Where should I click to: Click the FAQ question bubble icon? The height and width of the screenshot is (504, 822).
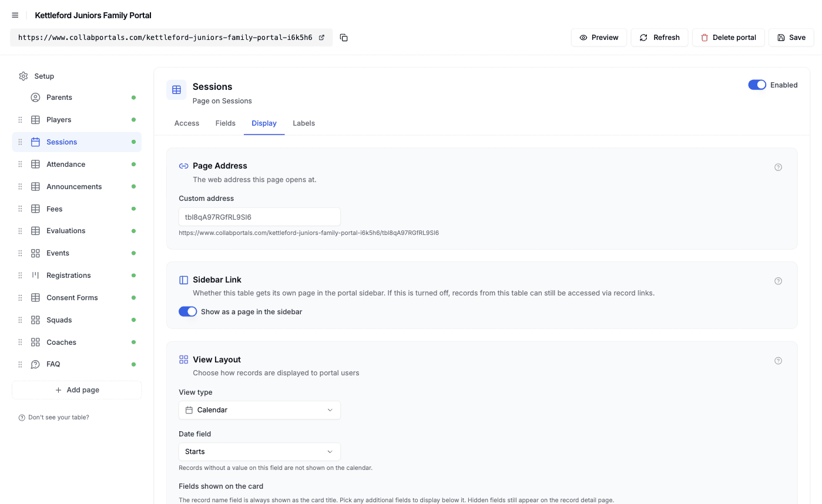(35, 364)
